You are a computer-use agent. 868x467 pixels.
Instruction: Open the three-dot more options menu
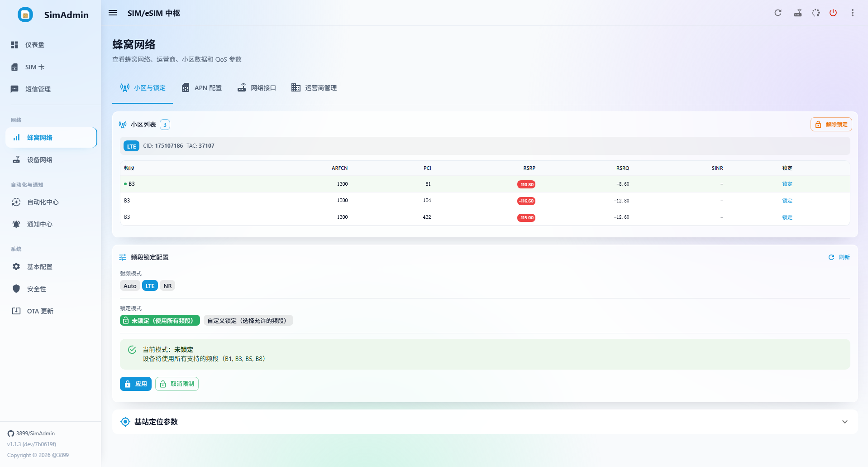click(x=853, y=13)
